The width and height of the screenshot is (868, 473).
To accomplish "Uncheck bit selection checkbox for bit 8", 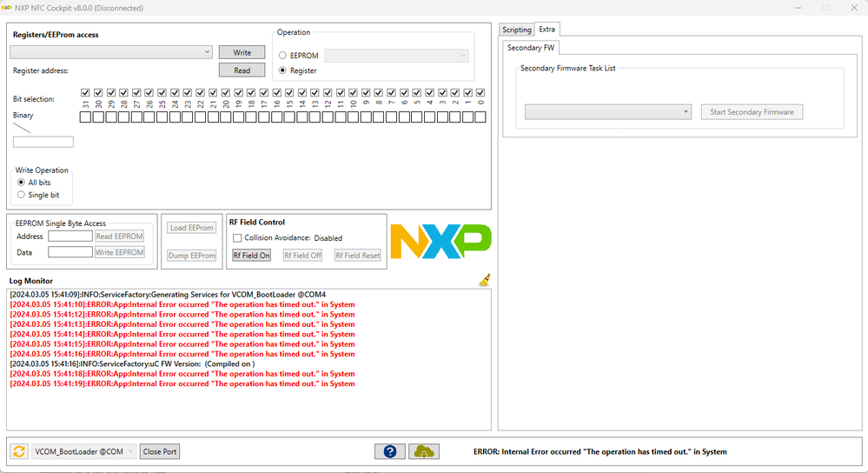I will click(379, 92).
